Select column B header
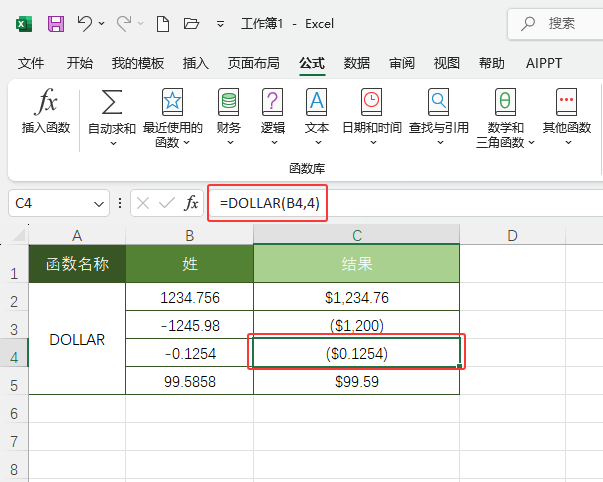Viewport: 603px width, 482px height. pos(190,235)
